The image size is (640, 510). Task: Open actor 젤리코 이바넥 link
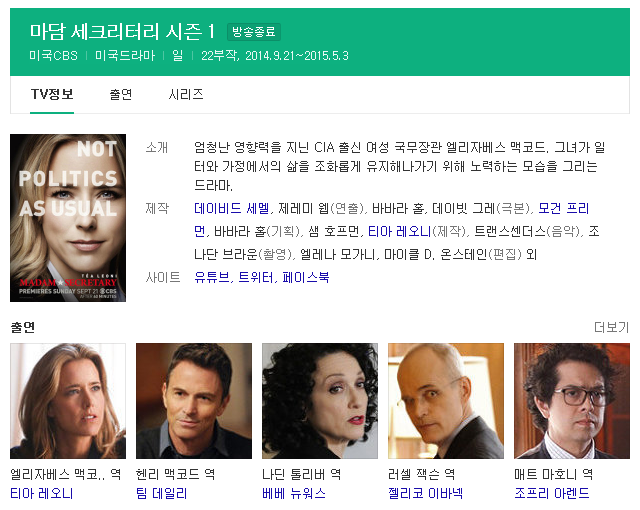(425, 494)
